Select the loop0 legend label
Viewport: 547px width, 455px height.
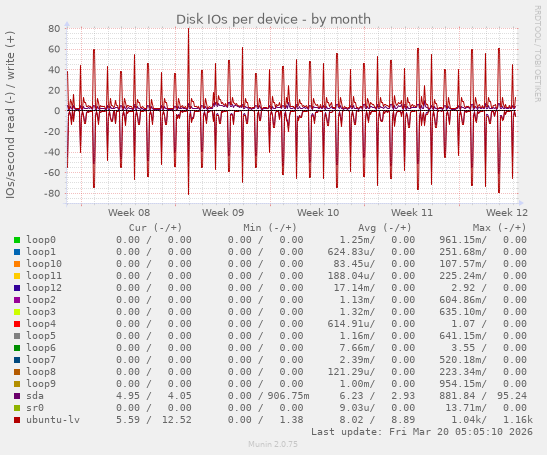tap(41, 240)
